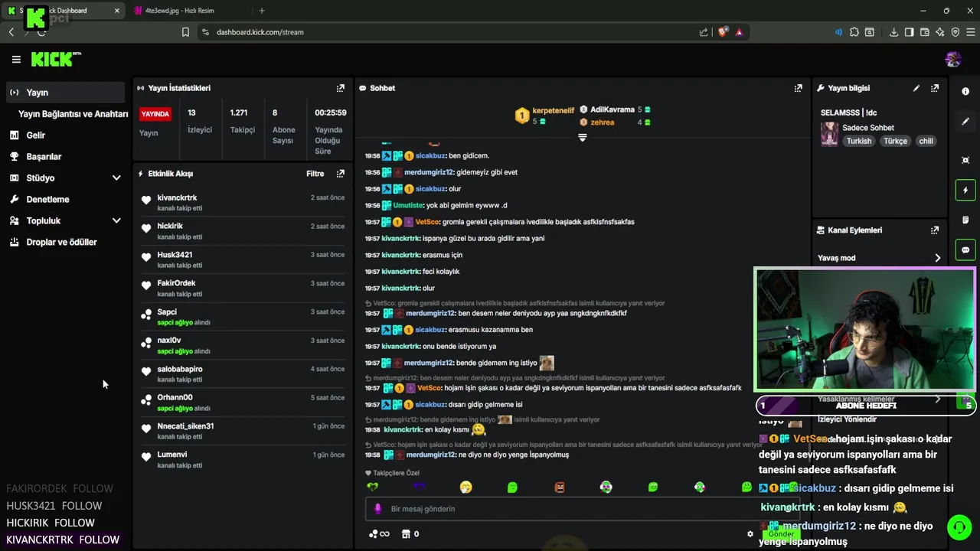Viewport: 980px width, 551px height.
Task: Click the capture frame icon in the right rail
Action: tap(965, 160)
